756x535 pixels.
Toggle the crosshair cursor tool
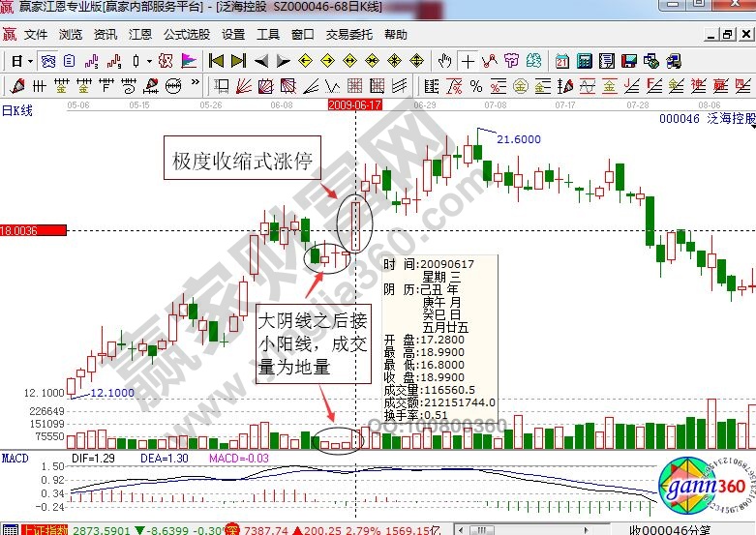(467, 61)
